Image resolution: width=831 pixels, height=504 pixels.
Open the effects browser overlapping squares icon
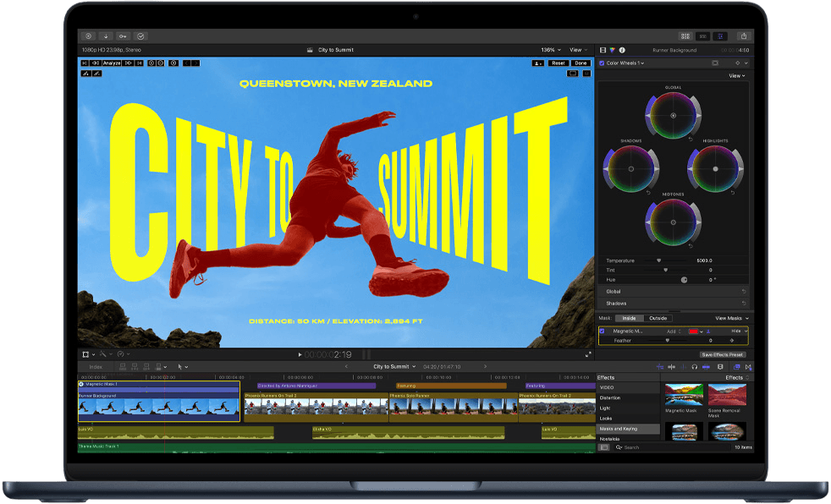pyautogui.click(x=737, y=366)
